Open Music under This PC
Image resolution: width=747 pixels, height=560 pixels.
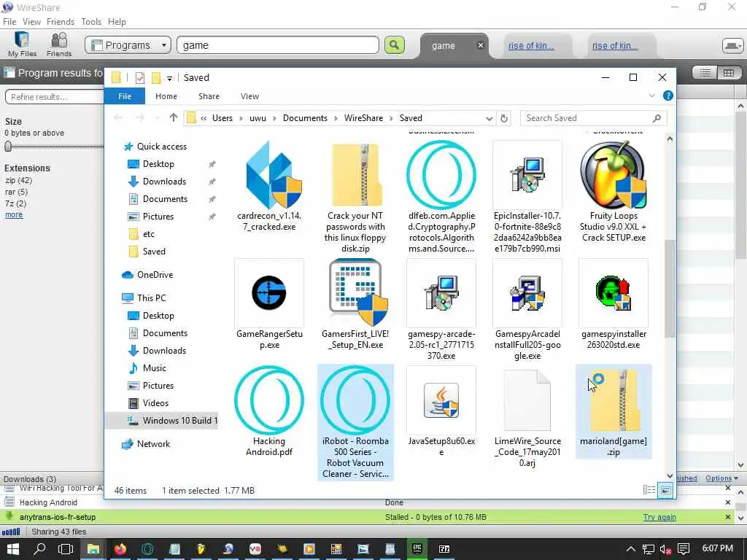(x=155, y=368)
